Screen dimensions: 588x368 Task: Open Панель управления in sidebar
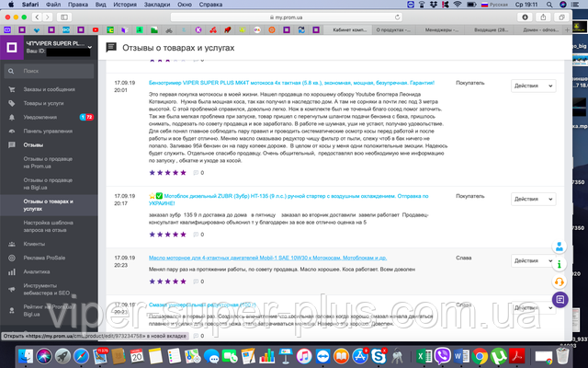(48, 131)
